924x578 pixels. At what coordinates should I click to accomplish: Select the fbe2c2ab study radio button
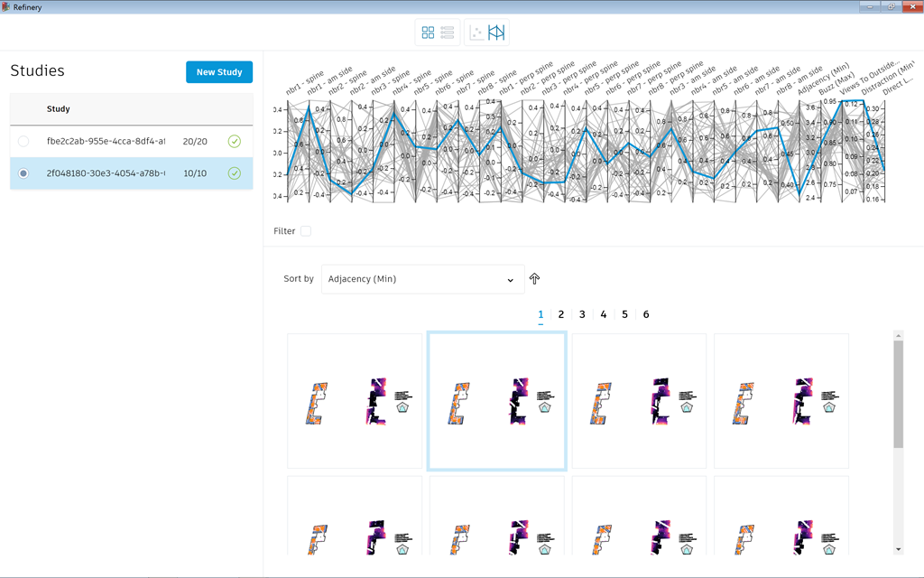point(23,141)
